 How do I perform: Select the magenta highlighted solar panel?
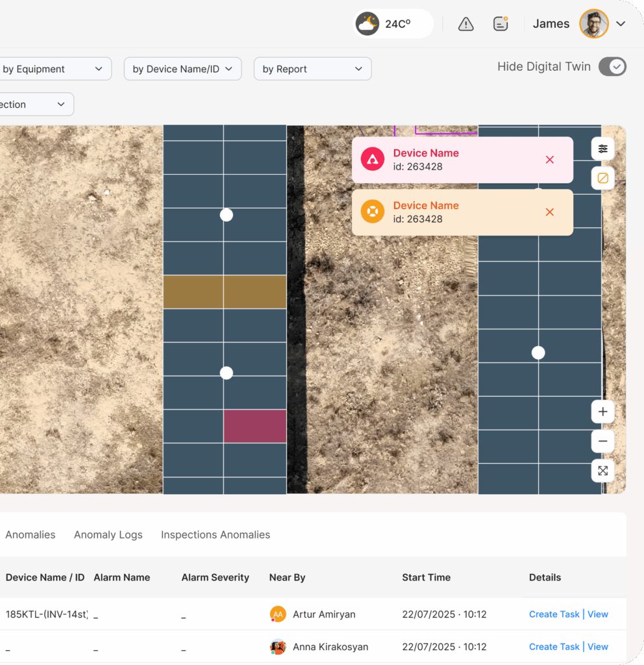pyautogui.click(x=255, y=426)
